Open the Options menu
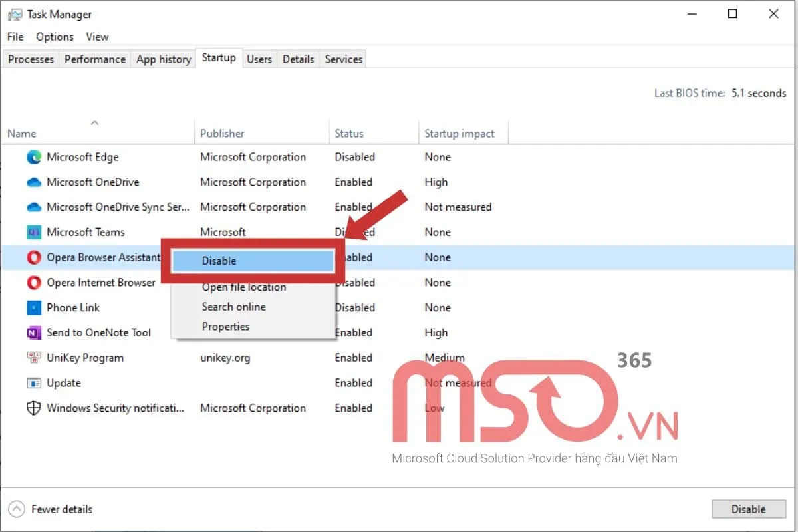 pyautogui.click(x=54, y=37)
